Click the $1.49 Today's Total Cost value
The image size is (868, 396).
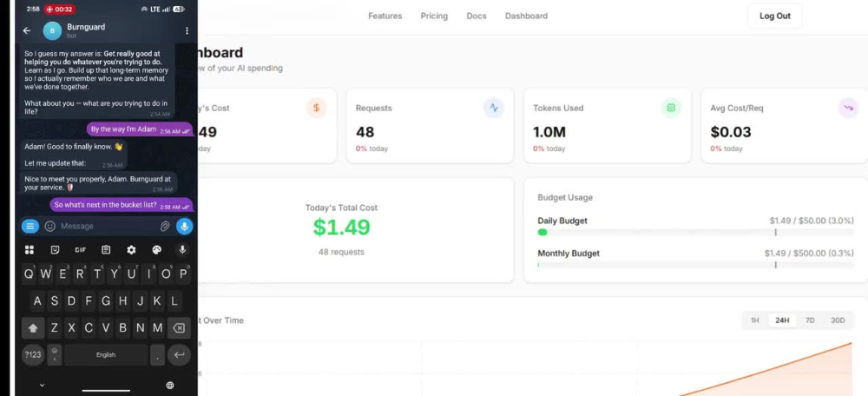(341, 227)
